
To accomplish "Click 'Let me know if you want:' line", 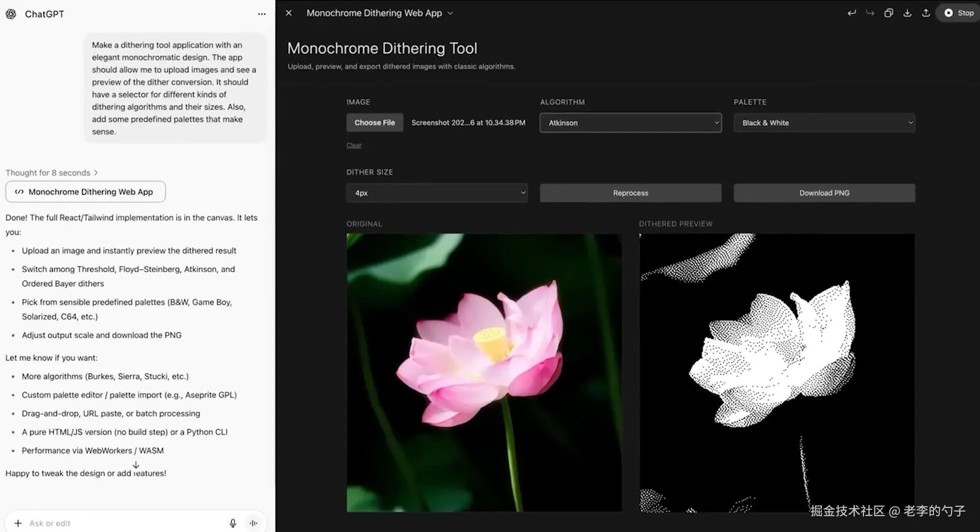I will point(52,358).
